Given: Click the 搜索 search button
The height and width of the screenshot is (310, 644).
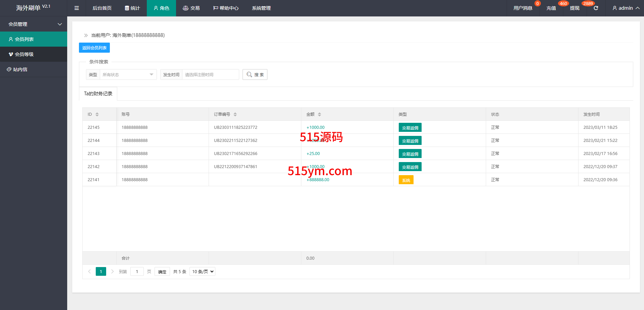Looking at the screenshot, I should 255,74.
